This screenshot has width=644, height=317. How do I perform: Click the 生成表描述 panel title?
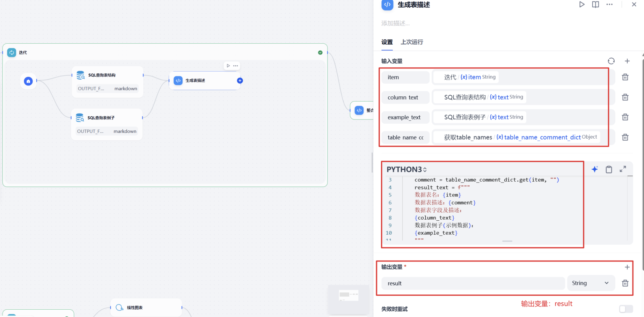pos(414,5)
